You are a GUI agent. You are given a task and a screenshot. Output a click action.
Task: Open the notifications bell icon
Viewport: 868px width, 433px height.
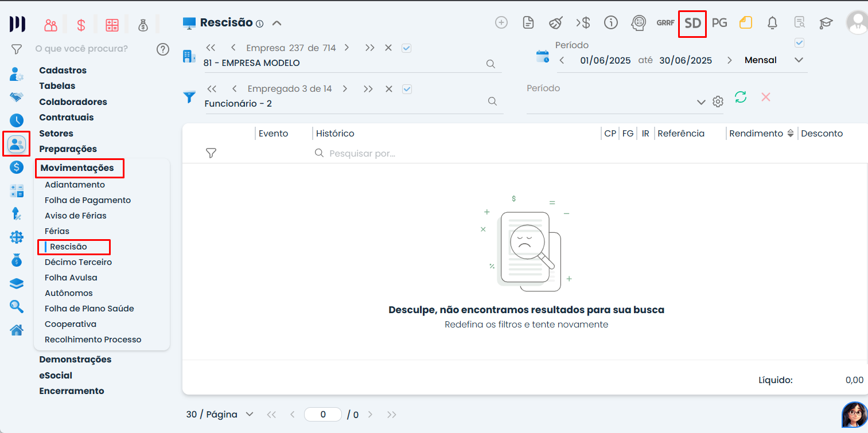pos(772,23)
